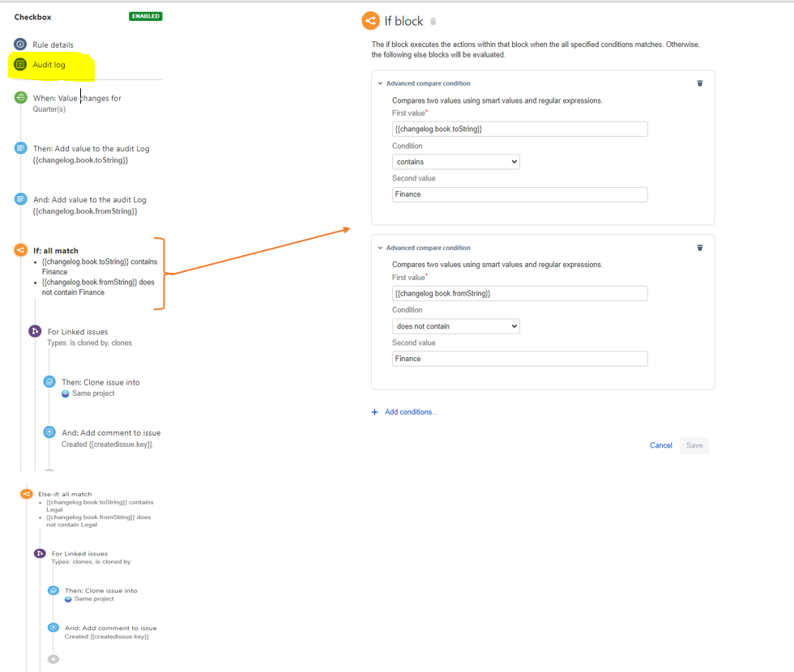This screenshot has width=794, height=672.
Task: Click the Cancel link
Action: tap(660, 445)
